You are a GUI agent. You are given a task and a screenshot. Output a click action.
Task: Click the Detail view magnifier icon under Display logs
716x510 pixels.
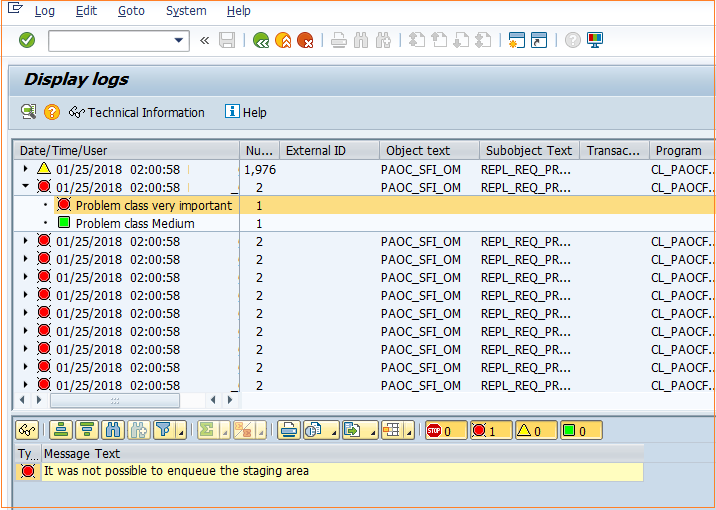click(x=29, y=112)
